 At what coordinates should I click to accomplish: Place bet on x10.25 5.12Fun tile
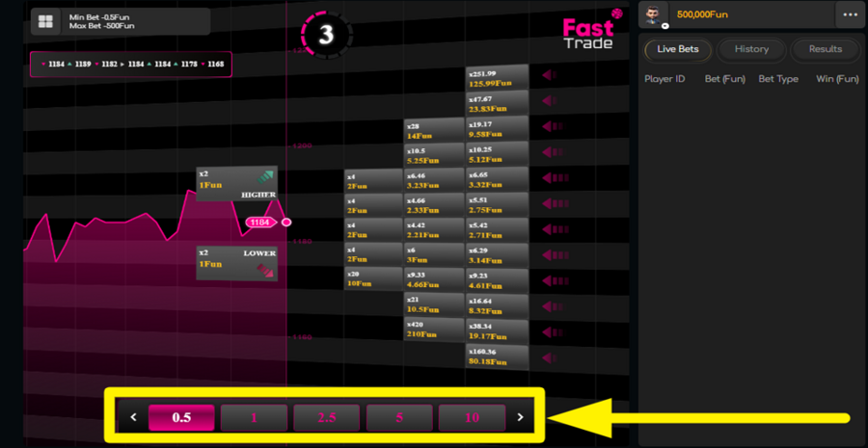tap(497, 154)
